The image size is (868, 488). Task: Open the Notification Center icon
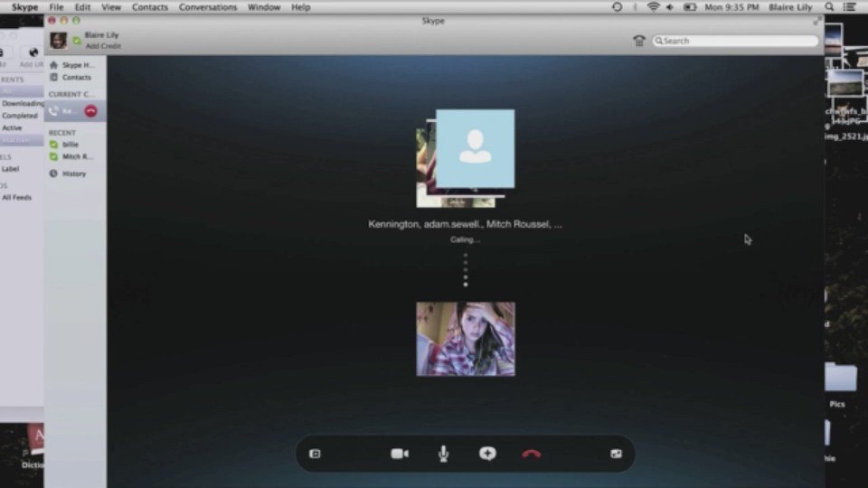pyautogui.click(x=849, y=7)
